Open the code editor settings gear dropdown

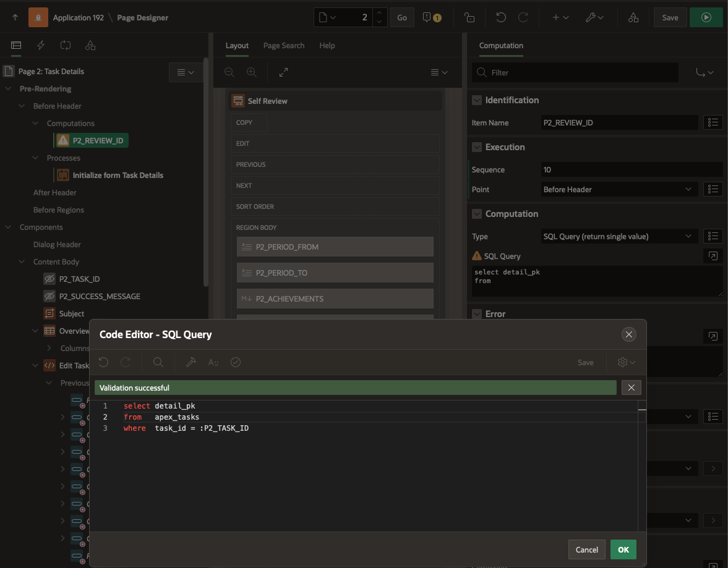627,363
